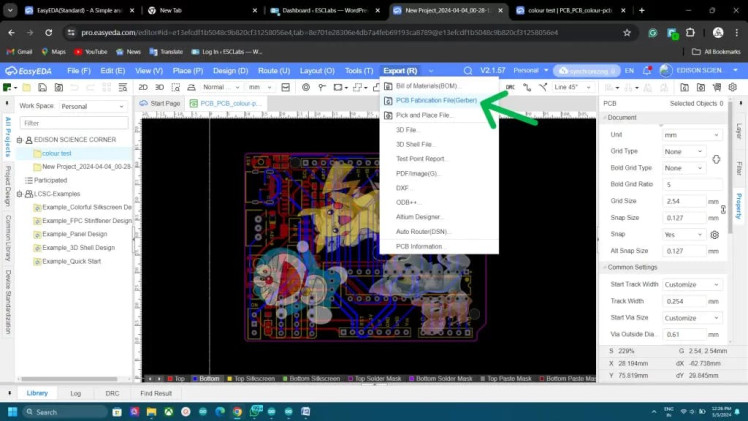Choose PCB Fabrication File(Gerber) menu entry
Screen dimensions: 748x421
coord(436,100)
